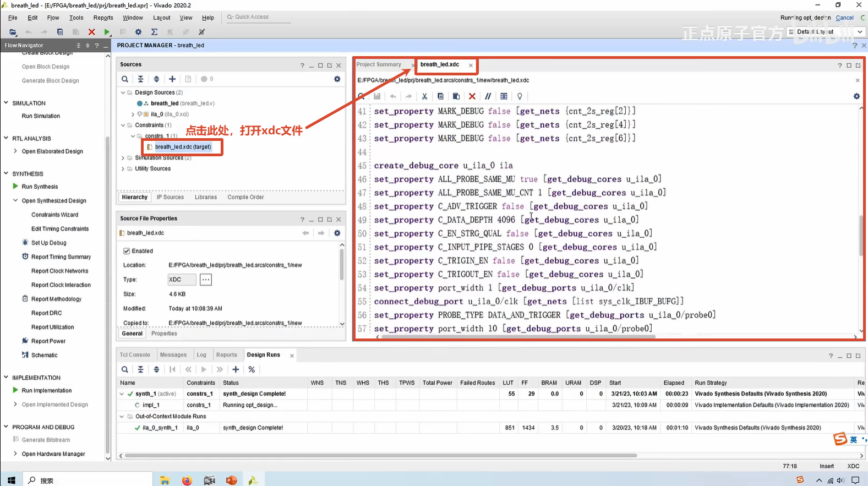This screenshot has width=868, height=486.
Task: Switch to Compile Order tab
Action: 245,197
